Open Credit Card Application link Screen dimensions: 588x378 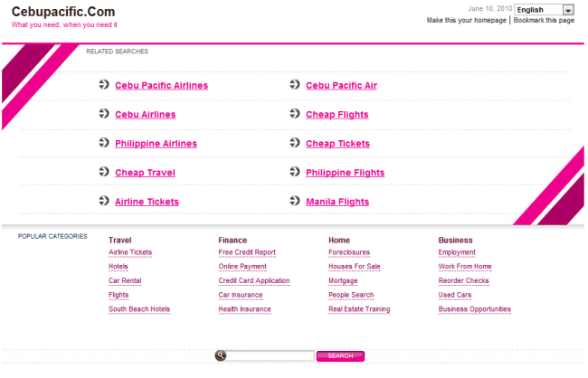coord(254,281)
